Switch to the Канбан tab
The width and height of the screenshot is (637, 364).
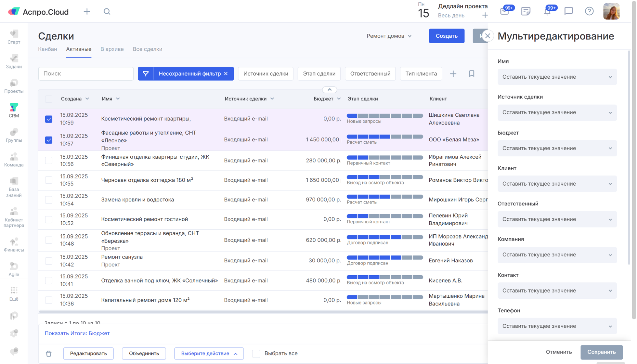[47, 49]
